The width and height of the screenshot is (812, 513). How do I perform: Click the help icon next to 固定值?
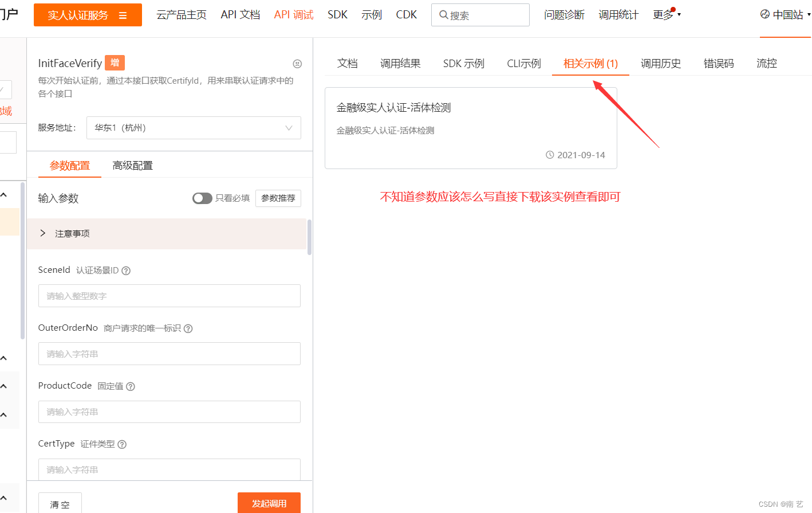(x=131, y=386)
